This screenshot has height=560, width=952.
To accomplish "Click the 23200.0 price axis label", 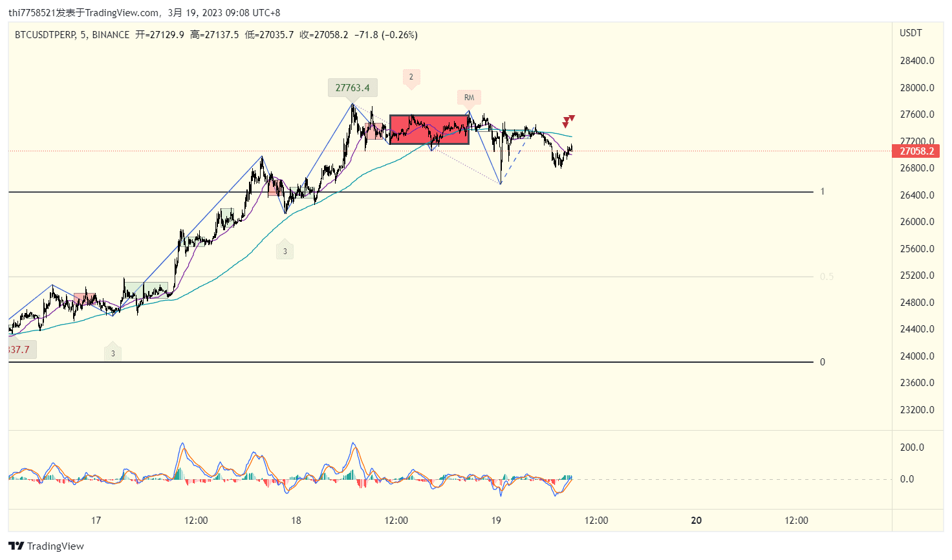I will 917,410.
